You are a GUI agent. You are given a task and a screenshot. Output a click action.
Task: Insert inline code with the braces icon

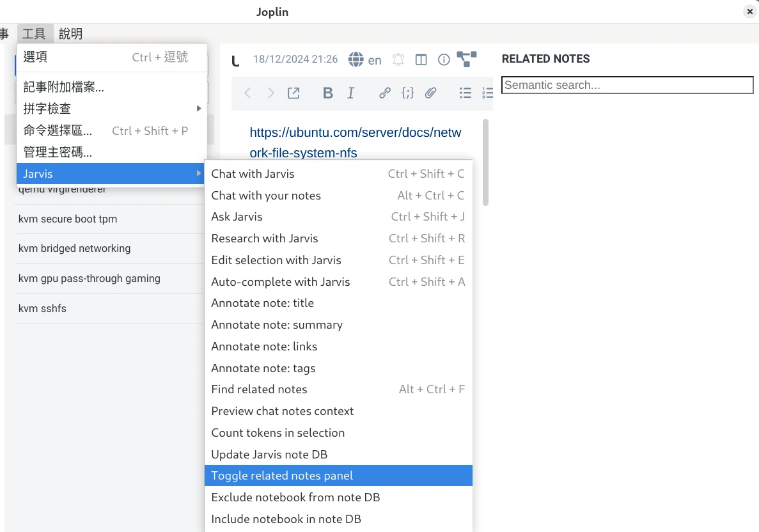point(408,93)
